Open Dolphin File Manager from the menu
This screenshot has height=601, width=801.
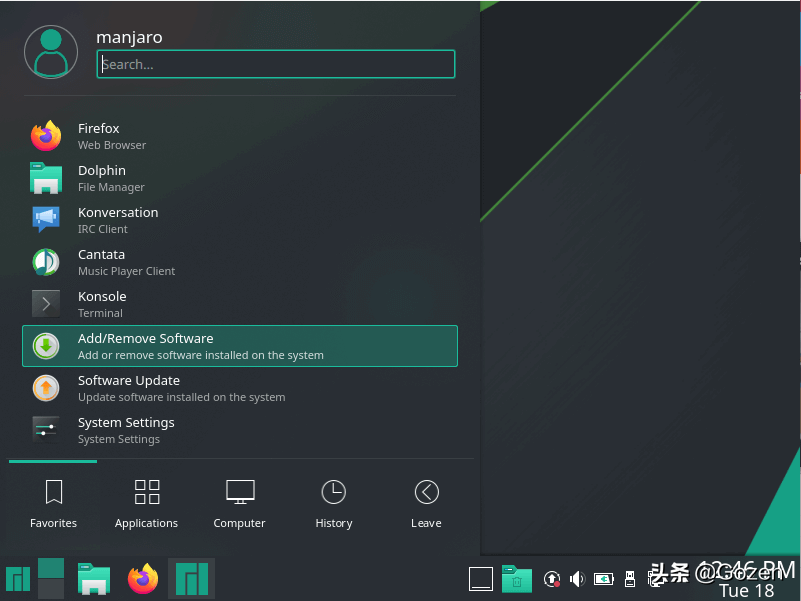coord(240,178)
